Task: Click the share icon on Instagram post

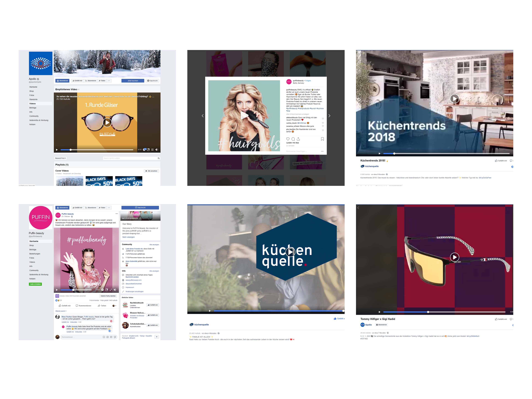Action: point(298,139)
